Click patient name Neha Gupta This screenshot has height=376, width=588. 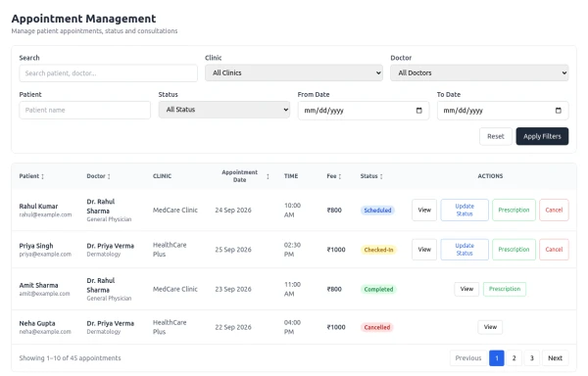37,323
